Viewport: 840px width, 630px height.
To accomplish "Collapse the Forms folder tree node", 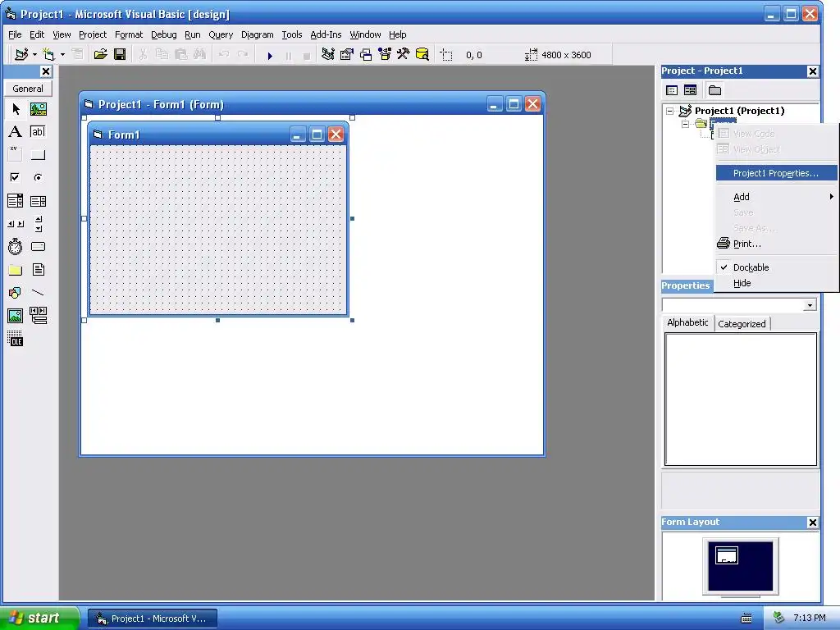I will [685, 124].
